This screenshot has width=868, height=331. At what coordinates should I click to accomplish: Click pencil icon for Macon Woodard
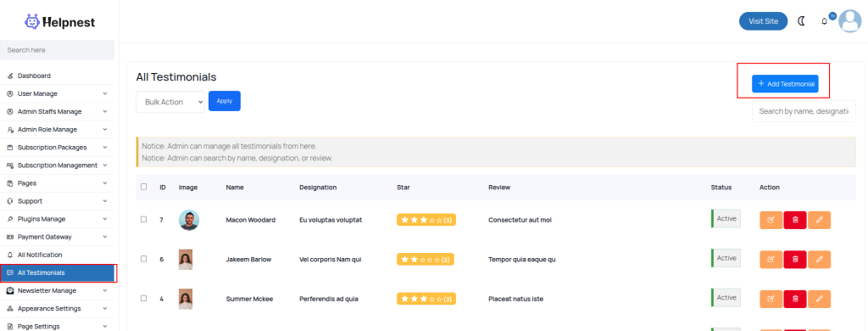(820, 220)
